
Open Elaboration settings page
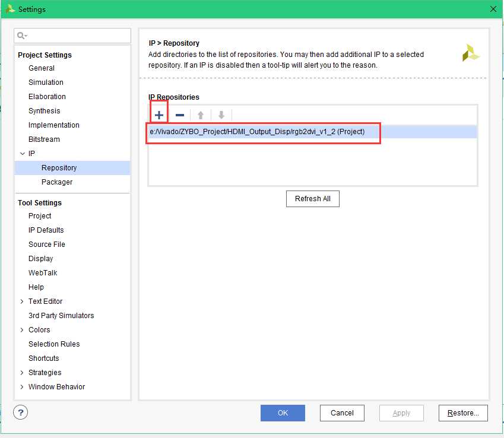[47, 96]
